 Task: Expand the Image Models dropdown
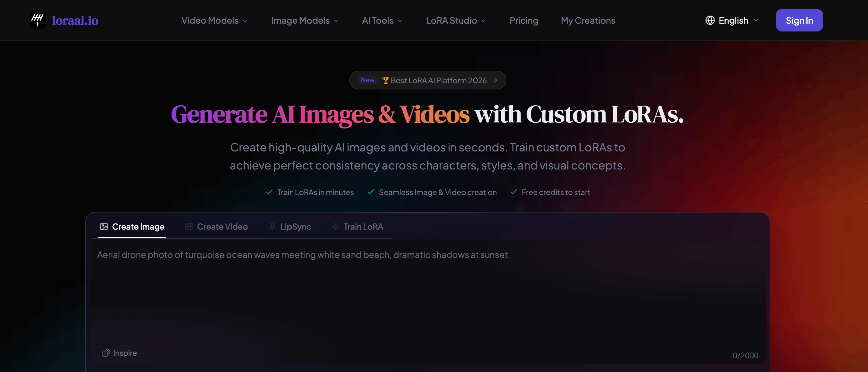(x=304, y=21)
